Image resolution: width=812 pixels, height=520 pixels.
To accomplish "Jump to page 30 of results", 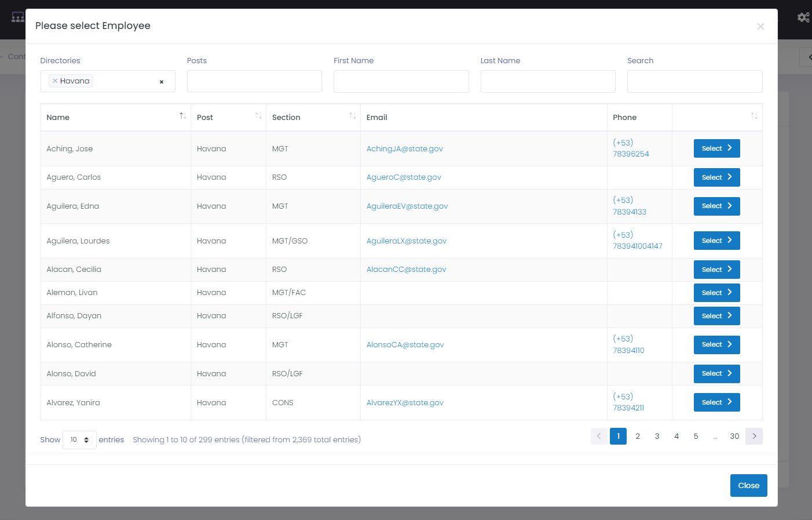I will coord(734,436).
